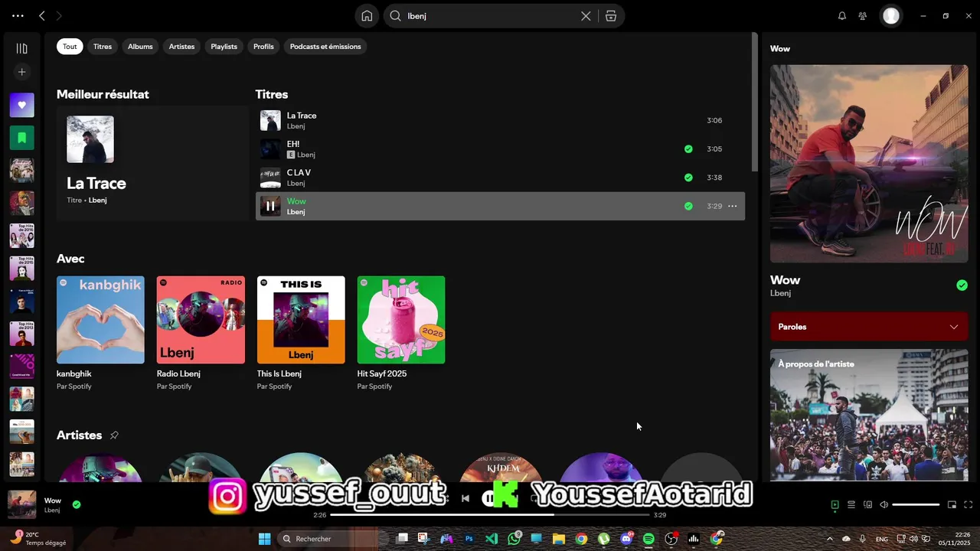
Task: Open the friend activity icon
Action: [863, 15]
